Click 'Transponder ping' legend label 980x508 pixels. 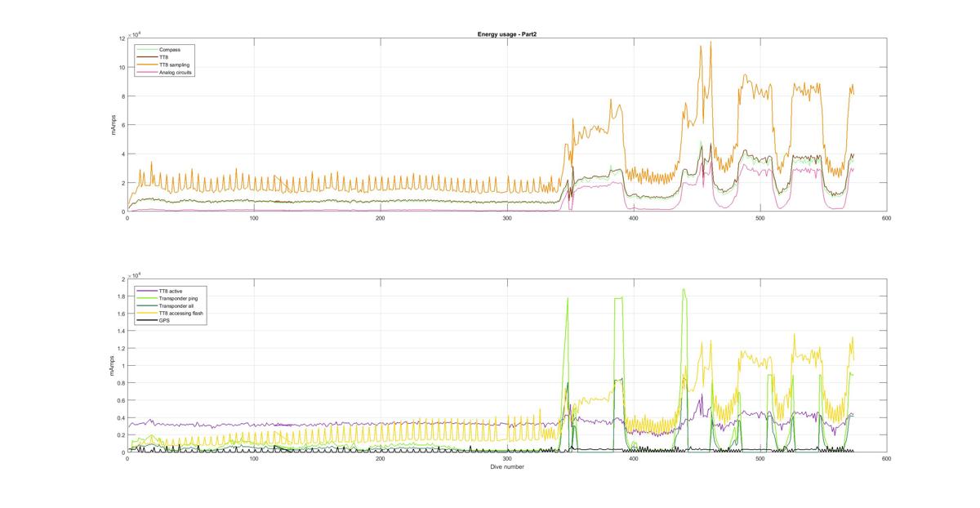coord(179,298)
